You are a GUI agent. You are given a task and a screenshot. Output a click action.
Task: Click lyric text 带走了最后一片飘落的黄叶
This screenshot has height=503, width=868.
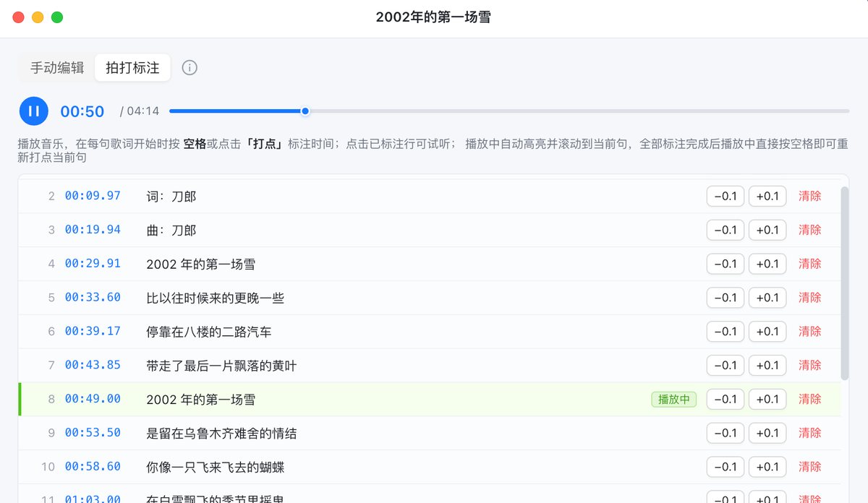pyautogui.click(x=221, y=366)
